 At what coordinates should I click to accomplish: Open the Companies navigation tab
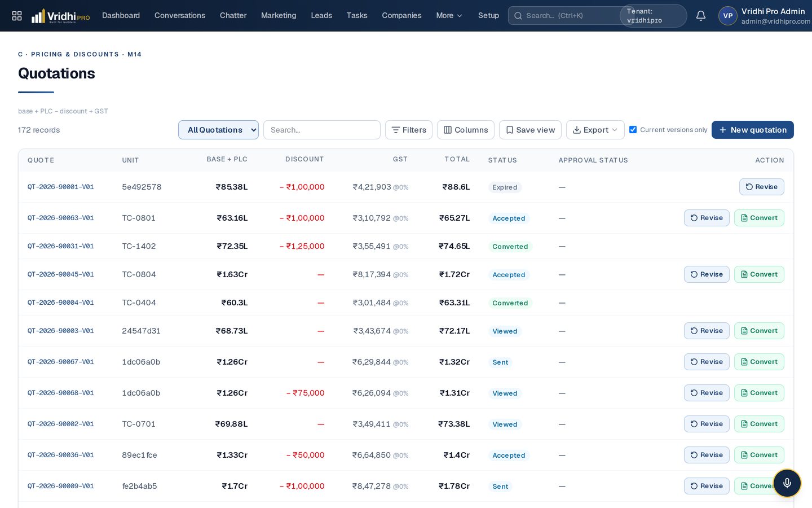(x=401, y=16)
